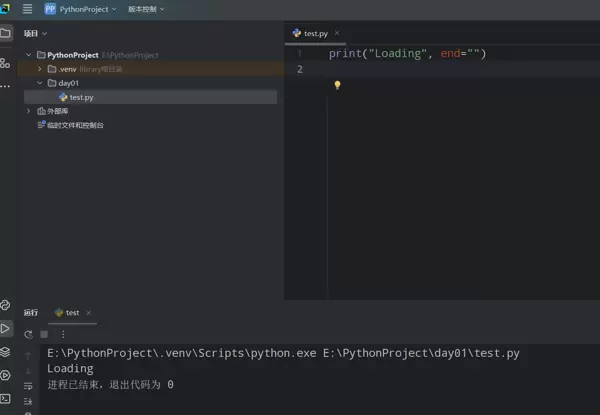Screen dimensions: 600x415
Task: Expand the .venv folder
Action: (40, 69)
